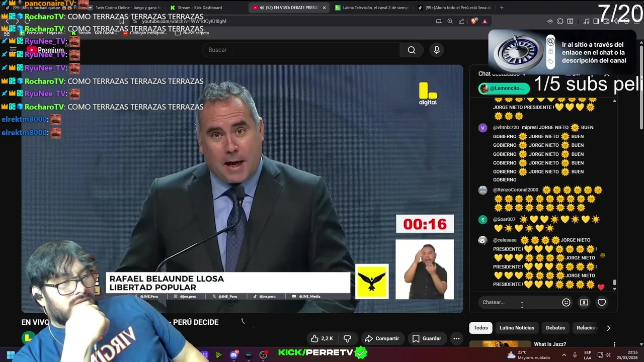
Task: Select the Debates filter chip
Action: click(555, 328)
